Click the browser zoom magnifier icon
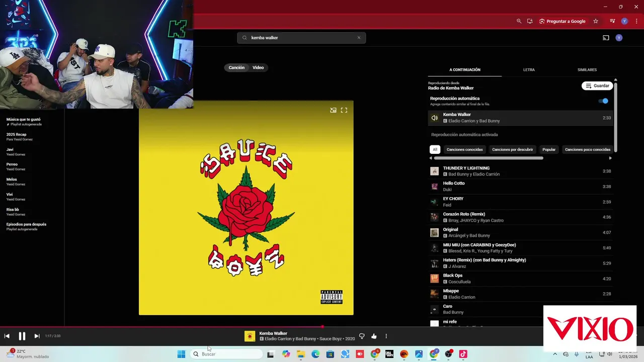Screen dimensions: 644x362 click(x=519, y=21)
